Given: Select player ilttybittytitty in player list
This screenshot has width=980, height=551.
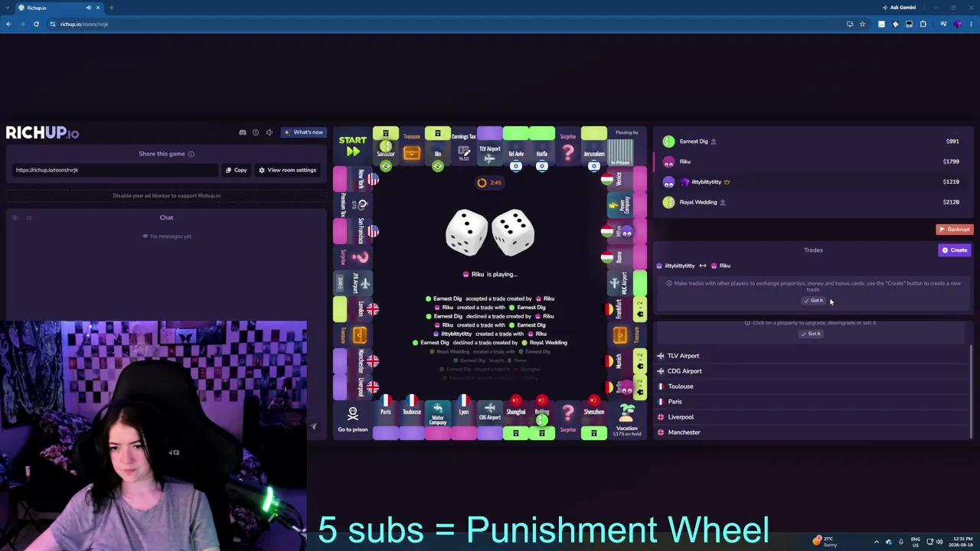Looking at the screenshot, I should [812, 182].
